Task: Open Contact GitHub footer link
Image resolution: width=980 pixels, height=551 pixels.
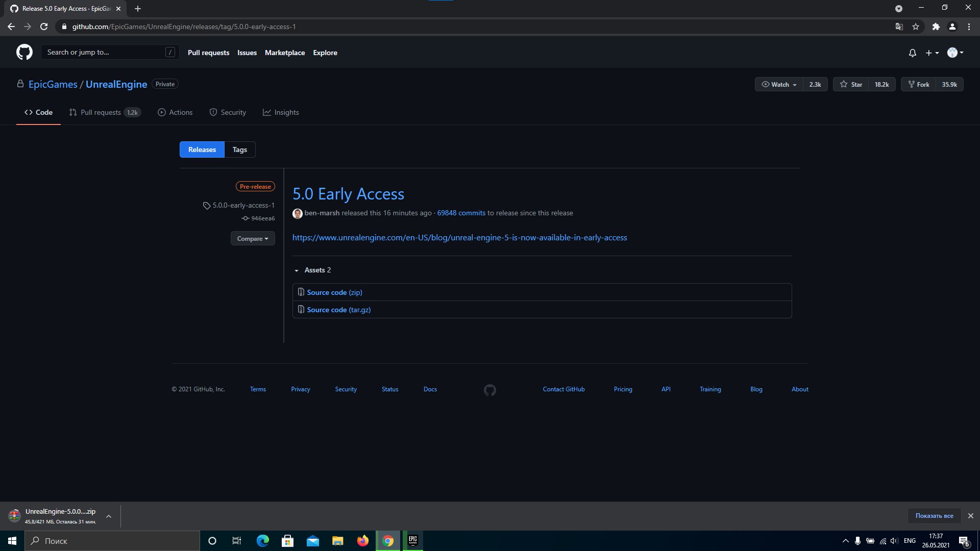Action: tap(563, 389)
